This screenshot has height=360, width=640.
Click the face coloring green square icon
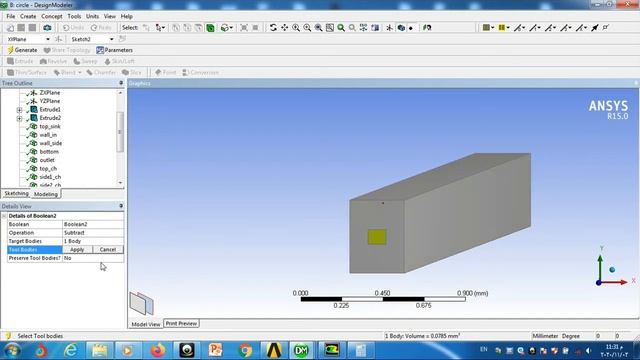tap(486, 27)
